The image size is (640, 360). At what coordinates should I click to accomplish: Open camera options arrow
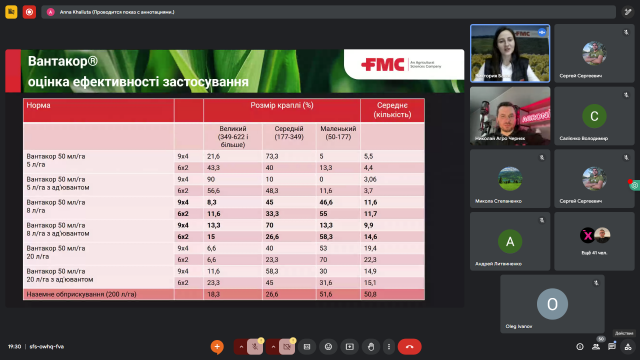coord(273,347)
